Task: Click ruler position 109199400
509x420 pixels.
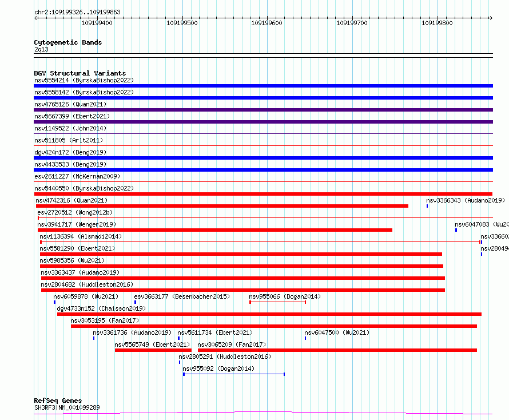Action: pos(97,23)
